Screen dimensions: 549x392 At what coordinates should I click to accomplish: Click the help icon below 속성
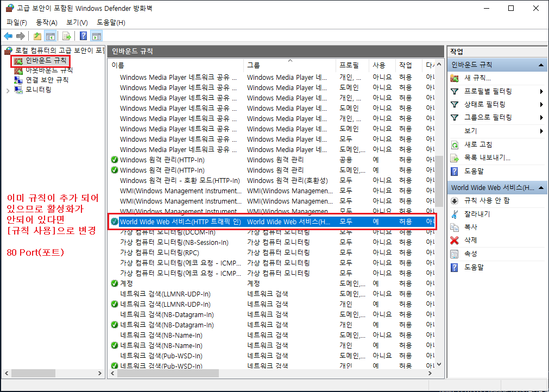click(455, 268)
